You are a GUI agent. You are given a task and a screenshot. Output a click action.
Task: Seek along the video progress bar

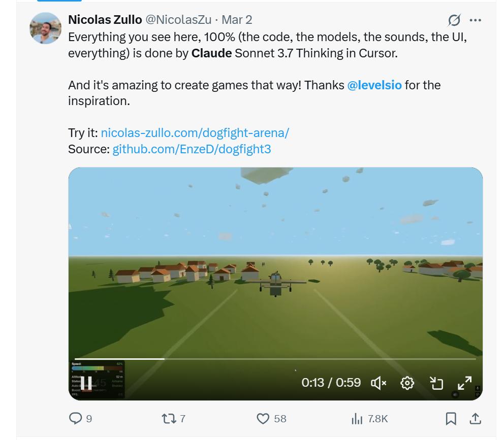[275, 359]
